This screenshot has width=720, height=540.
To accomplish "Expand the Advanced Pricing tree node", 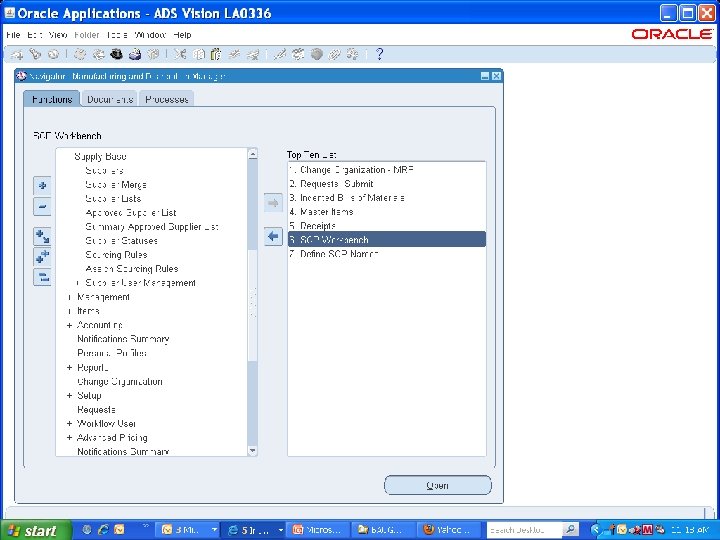I will pos(69,438).
